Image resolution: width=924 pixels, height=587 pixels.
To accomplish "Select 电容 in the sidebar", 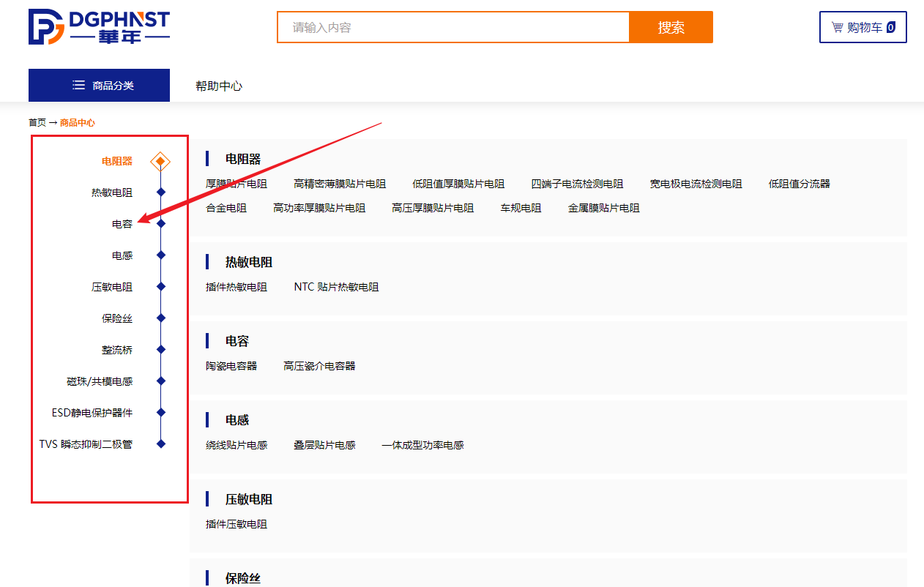I will pos(122,224).
